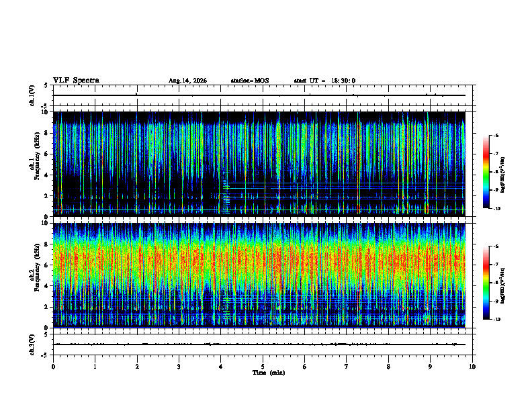Click the '-10' tick on ch.2 color bar

pos(496,320)
